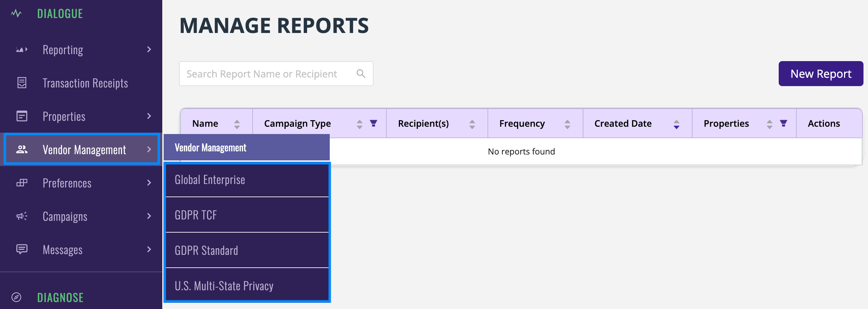Open the Campaigns menu item
The image size is (868, 309).
[81, 216]
